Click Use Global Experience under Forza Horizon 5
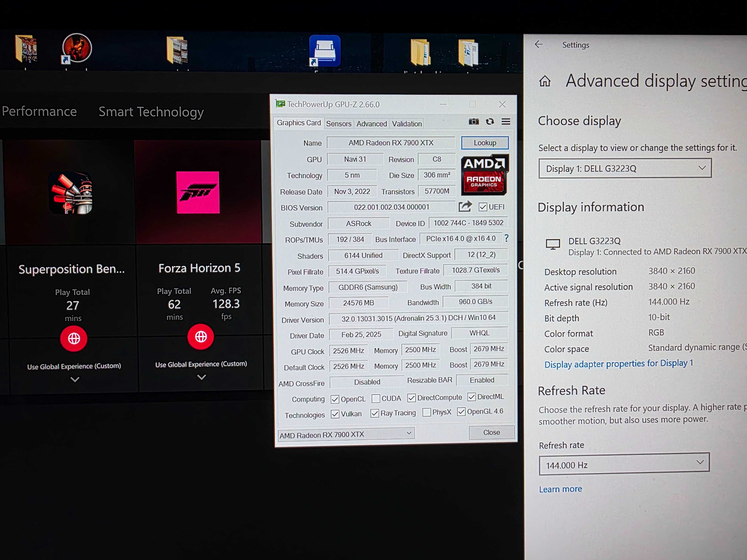Viewport: 747px width, 560px height. tap(201, 364)
